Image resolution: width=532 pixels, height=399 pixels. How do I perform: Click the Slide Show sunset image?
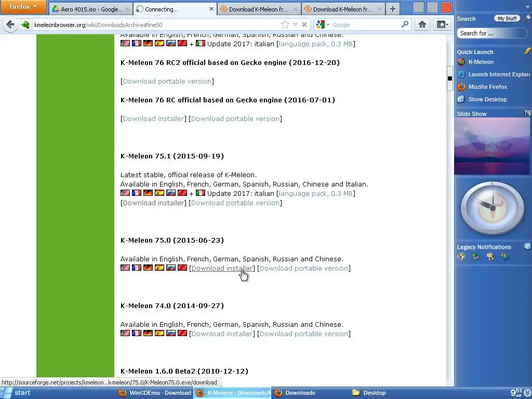(x=491, y=146)
